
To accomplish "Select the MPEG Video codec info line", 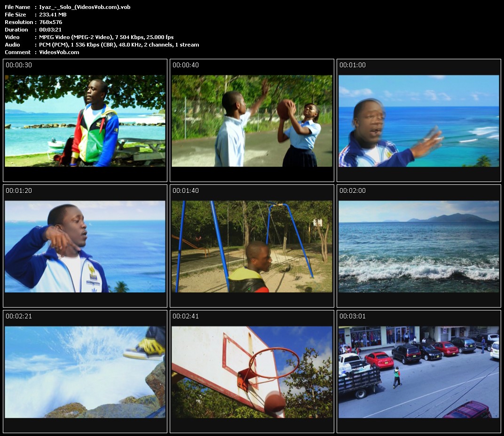I will (106, 37).
